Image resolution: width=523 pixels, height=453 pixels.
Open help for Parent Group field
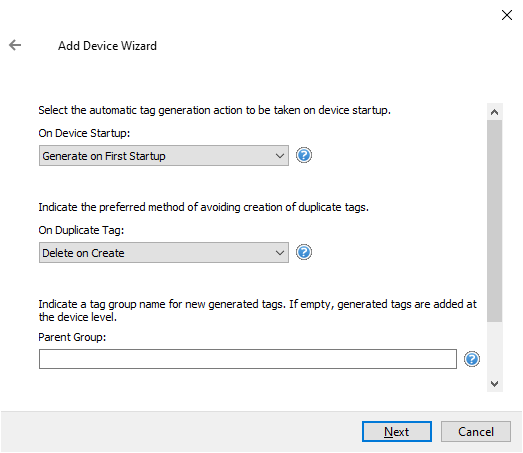pyautogui.click(x=472, y=359)
